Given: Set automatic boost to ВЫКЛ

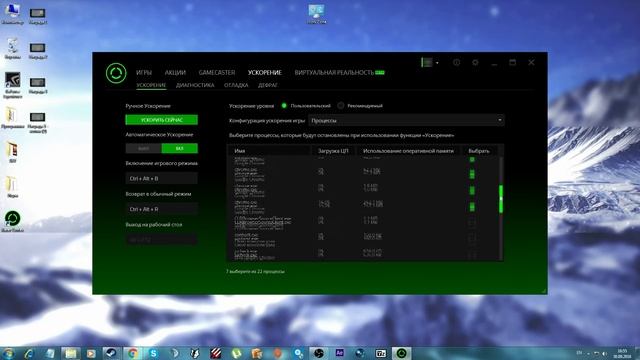Looking at the screenshot, I should [144, 148].
